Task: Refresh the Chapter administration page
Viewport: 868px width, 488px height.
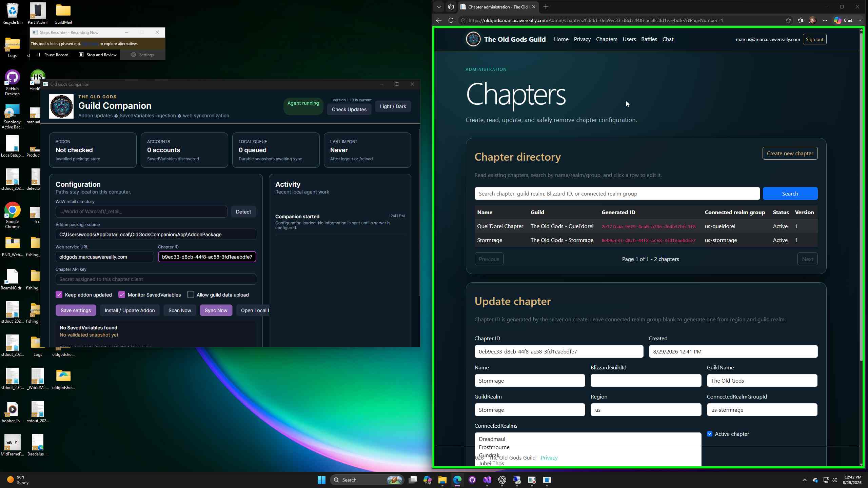Action: click(x=451, y=20)
